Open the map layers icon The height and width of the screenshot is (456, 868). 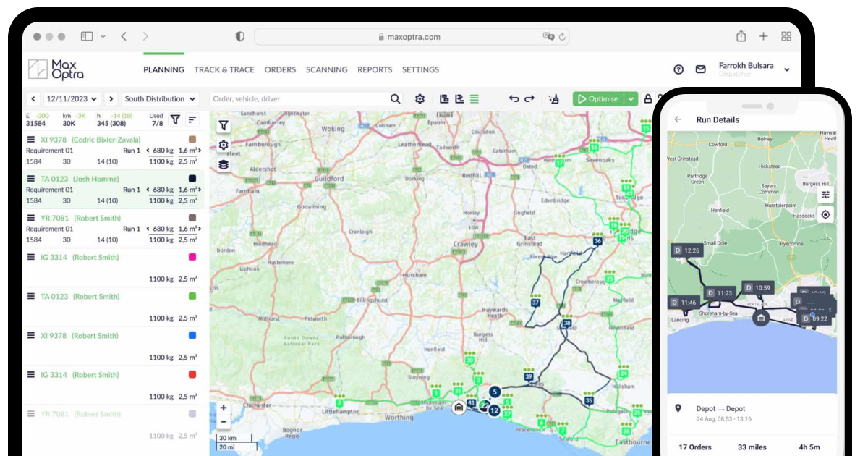[224, 164]
